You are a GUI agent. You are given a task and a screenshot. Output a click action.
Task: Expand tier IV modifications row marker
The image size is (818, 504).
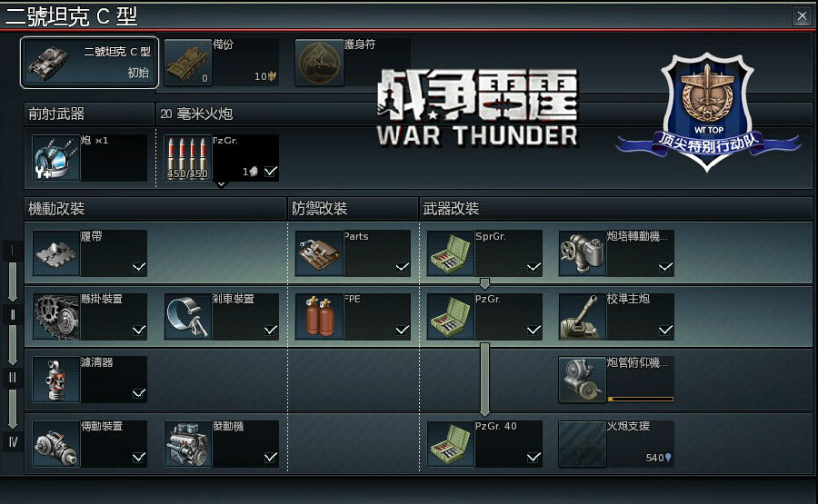point(13,442)
